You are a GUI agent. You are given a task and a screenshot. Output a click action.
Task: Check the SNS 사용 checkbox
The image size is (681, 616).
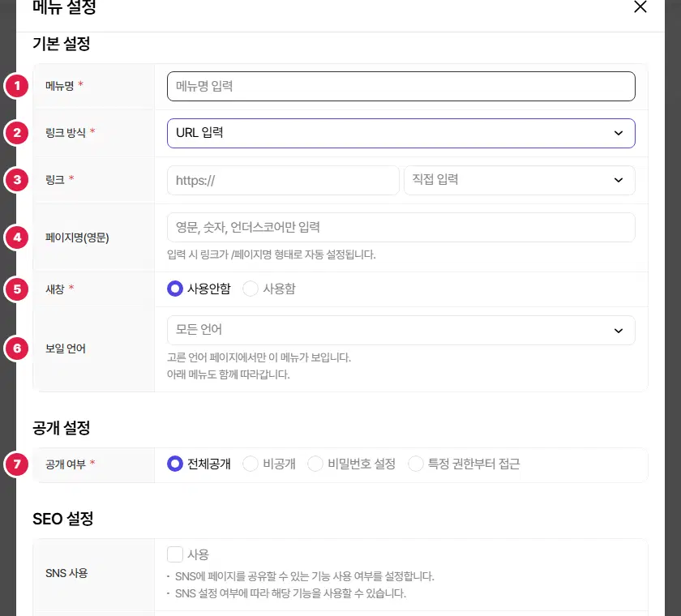click(x=175, y=554)
